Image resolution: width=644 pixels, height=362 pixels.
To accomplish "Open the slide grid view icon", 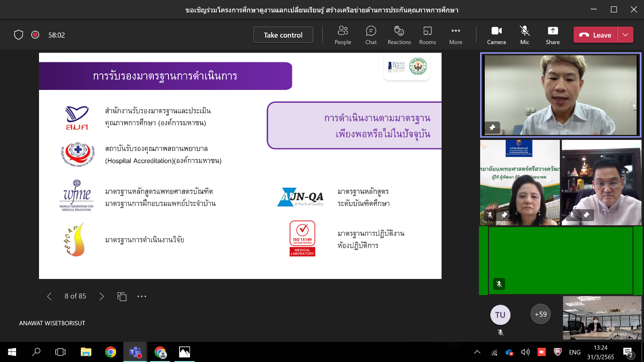I will pos(122,296).
